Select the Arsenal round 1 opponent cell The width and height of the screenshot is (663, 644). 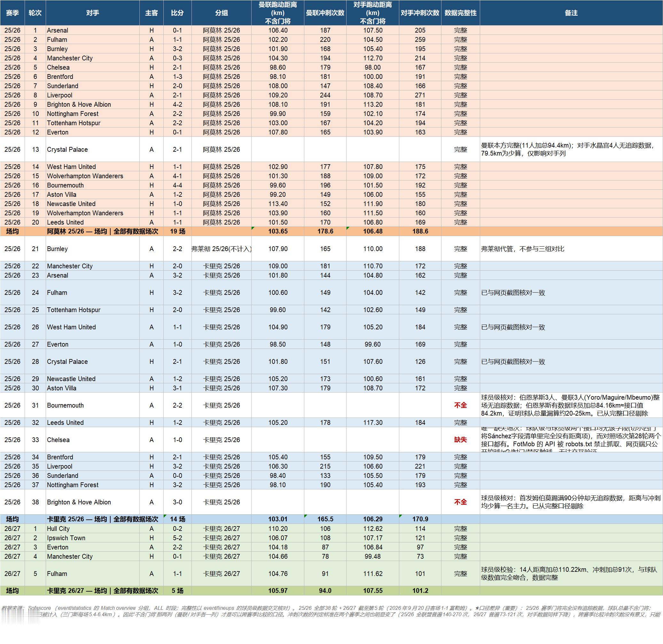point(92,30)
